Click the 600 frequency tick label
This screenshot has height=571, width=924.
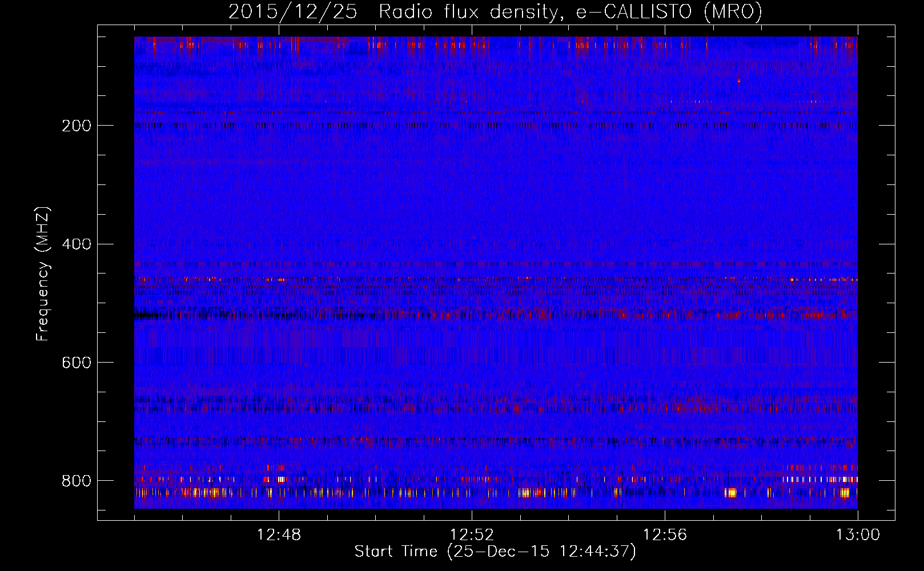(x=76, y=363)
